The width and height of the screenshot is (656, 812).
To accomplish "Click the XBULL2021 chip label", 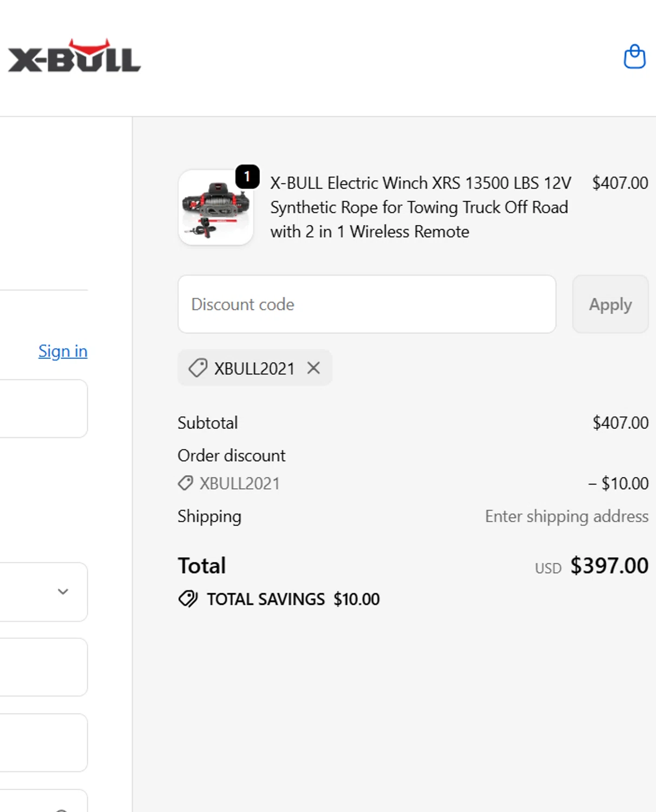I will (x=254, y=369).
